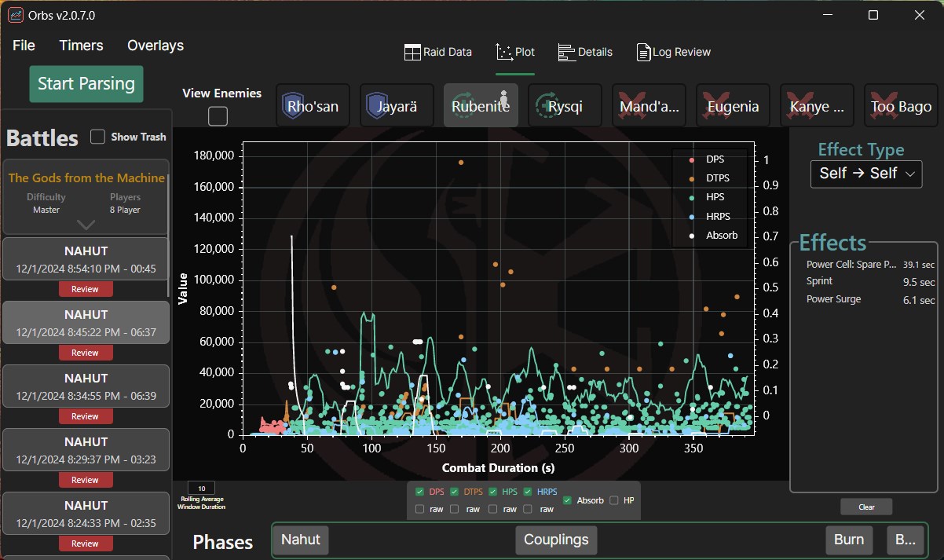Image resolution: width=944 pixels, height=560 pixels.
Task: Select the truncated B... phase button
Action: 906,540
